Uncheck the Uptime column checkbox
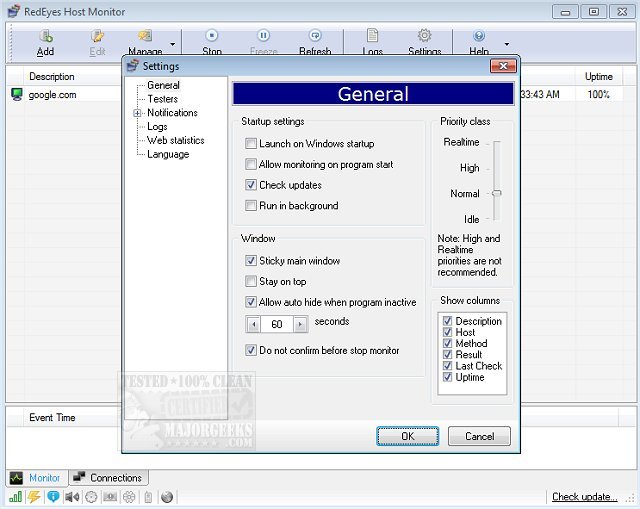Screen dimensions: 640x509 [x=447, y=377]
